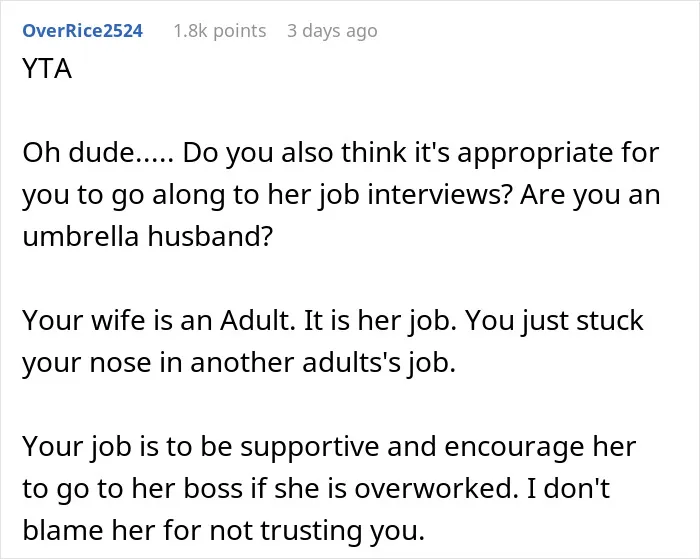Open the '3 days ago' timestamp permalink
This screenshot has width=700, height=559.
pos(333,31)
